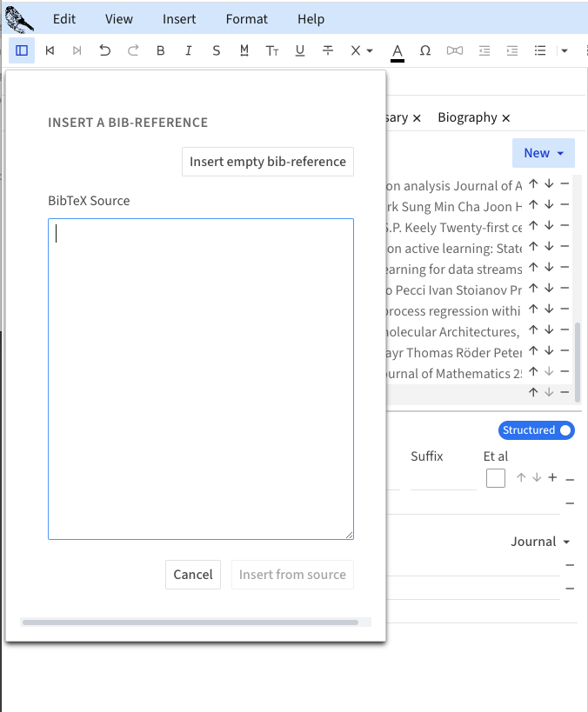Click Insert empty bib-reference button
The height and width of the screenshot is (712, 588).
[268, 162]
